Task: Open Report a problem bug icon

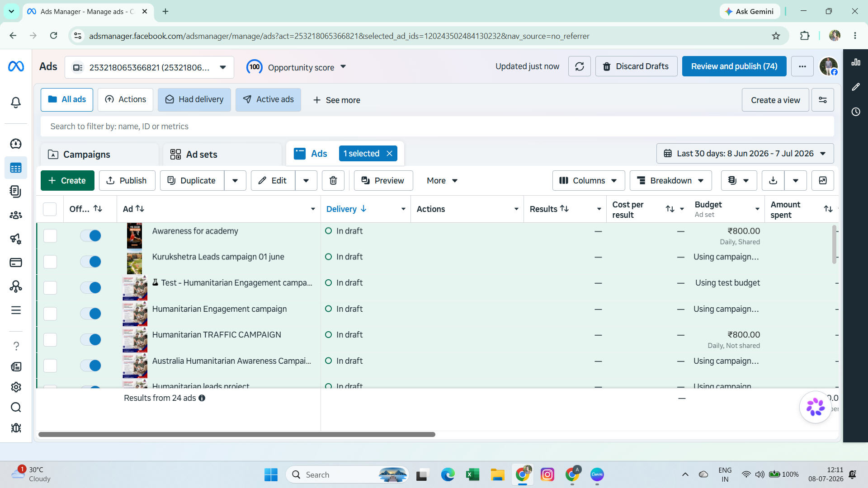Action: [x=16, y=428]
